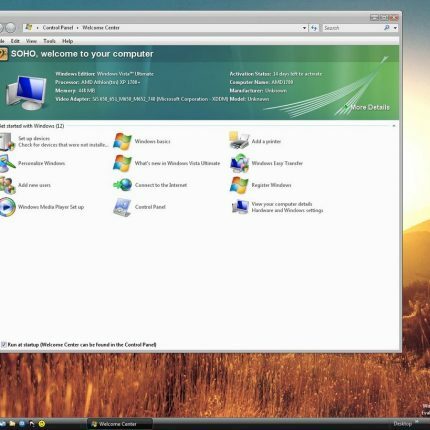430x430 pixels.
Task: Open What's new in Windows Vista Ultimate icon
Action: [122, 163]
